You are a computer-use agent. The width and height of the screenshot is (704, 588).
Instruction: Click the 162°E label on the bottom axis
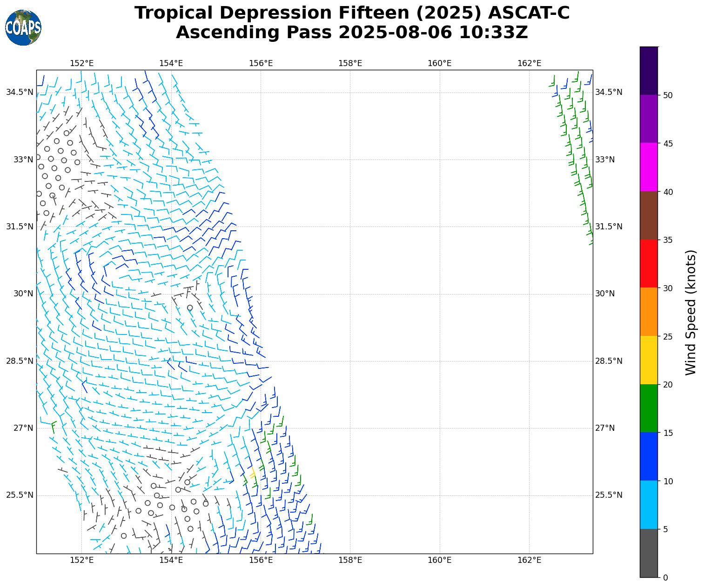point(529,560)
